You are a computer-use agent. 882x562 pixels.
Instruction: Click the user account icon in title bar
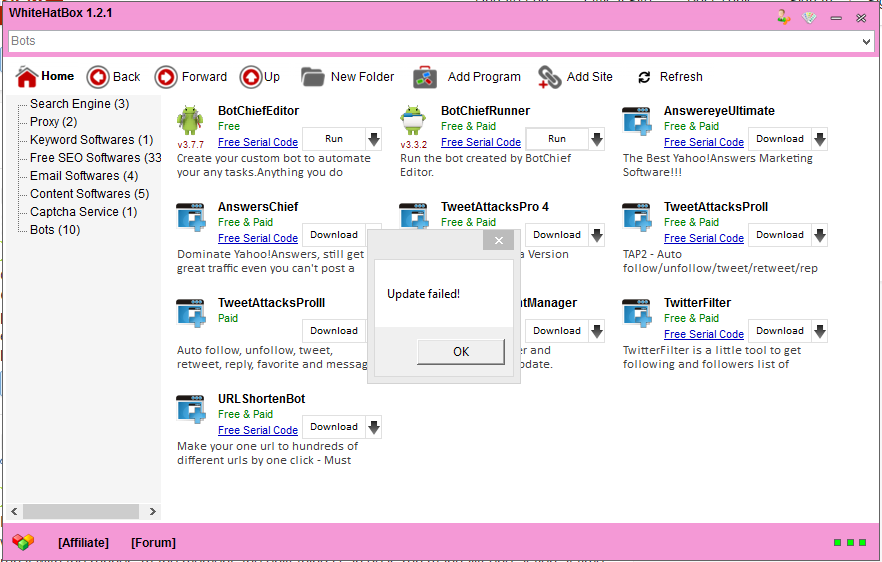783,17
